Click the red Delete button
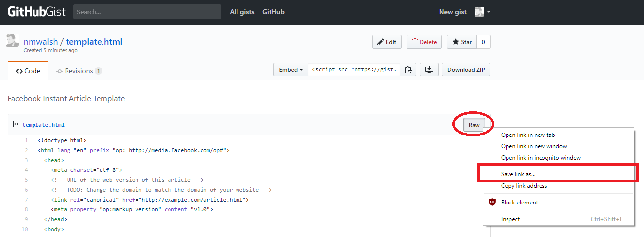The image size is (644, 237). 424,42
